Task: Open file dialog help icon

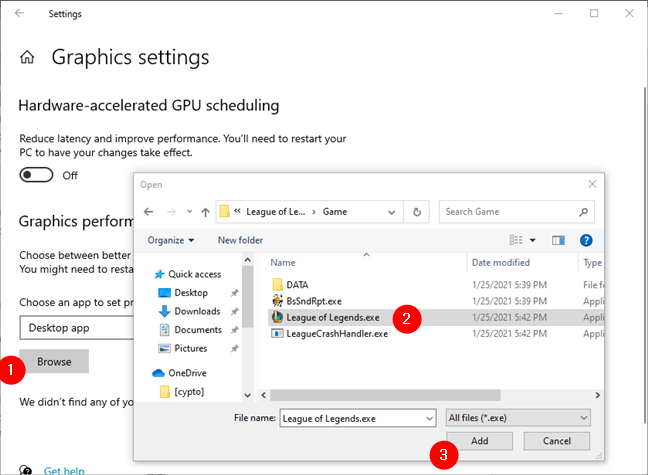Action: [586, 240]
